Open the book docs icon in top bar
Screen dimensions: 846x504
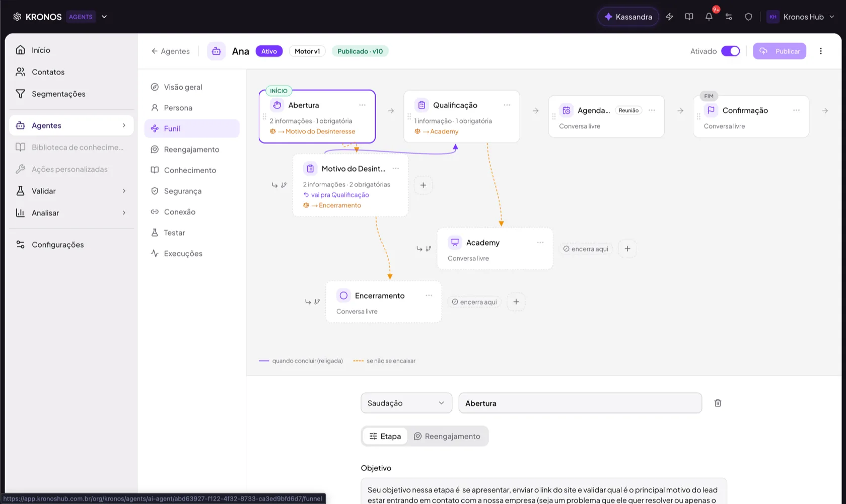tap(689, 17)
